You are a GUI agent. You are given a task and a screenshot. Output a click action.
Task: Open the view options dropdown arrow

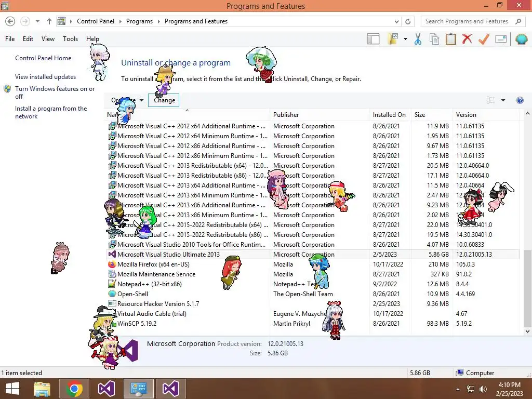[503, 100]
